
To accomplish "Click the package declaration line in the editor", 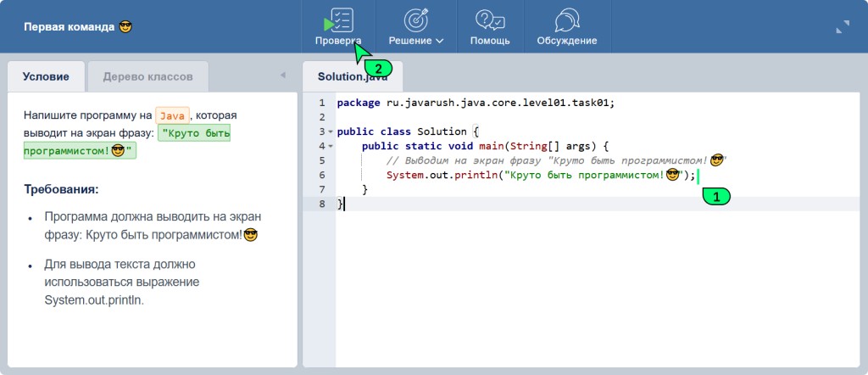I will 475,104.
